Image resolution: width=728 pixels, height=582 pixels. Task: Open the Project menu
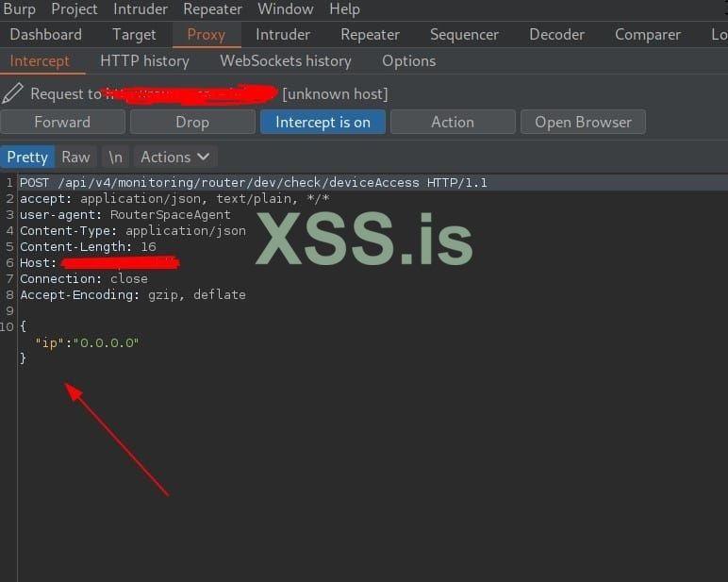pyautogui.click(x=74, y=9)
